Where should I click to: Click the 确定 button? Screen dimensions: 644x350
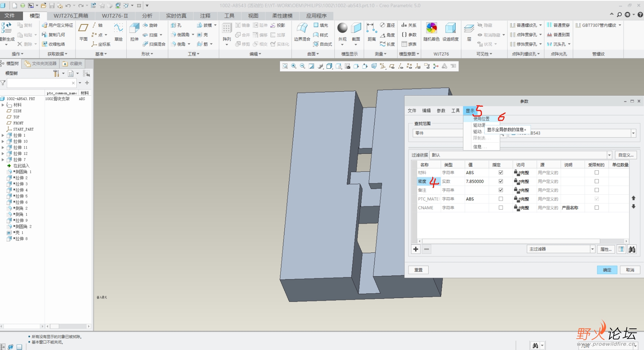click(607, 270)
